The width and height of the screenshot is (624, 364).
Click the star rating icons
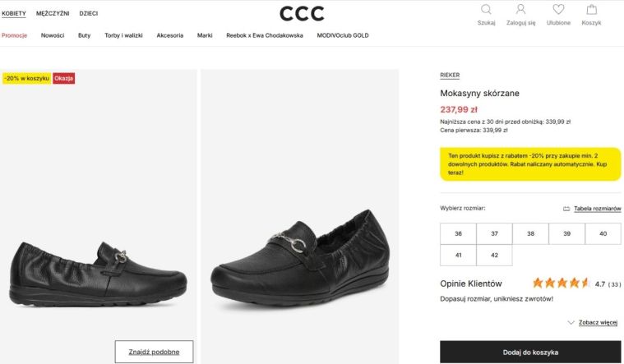click(562, 283)
